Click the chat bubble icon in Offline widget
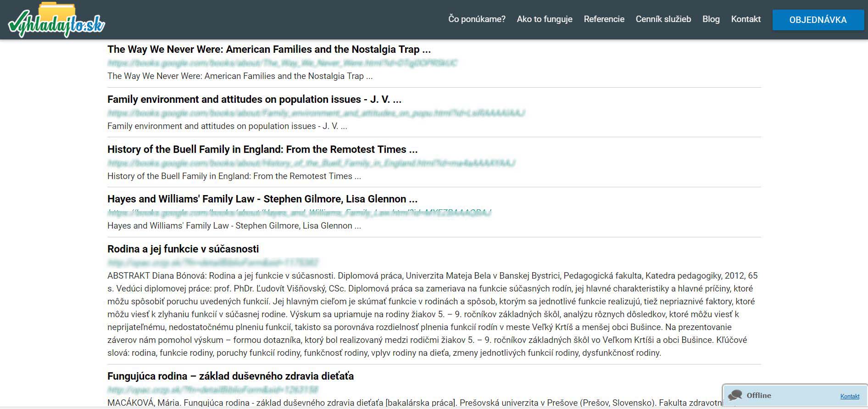The width and height of the screenshot is (868, 409). click(x=735, y=395)
